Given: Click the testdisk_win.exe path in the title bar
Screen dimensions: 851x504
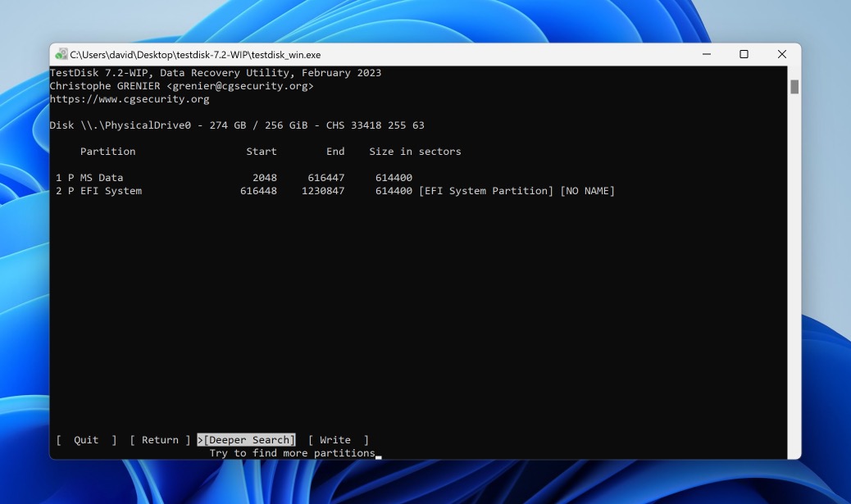Looking at the screenshot, I should tap(195, 55).
